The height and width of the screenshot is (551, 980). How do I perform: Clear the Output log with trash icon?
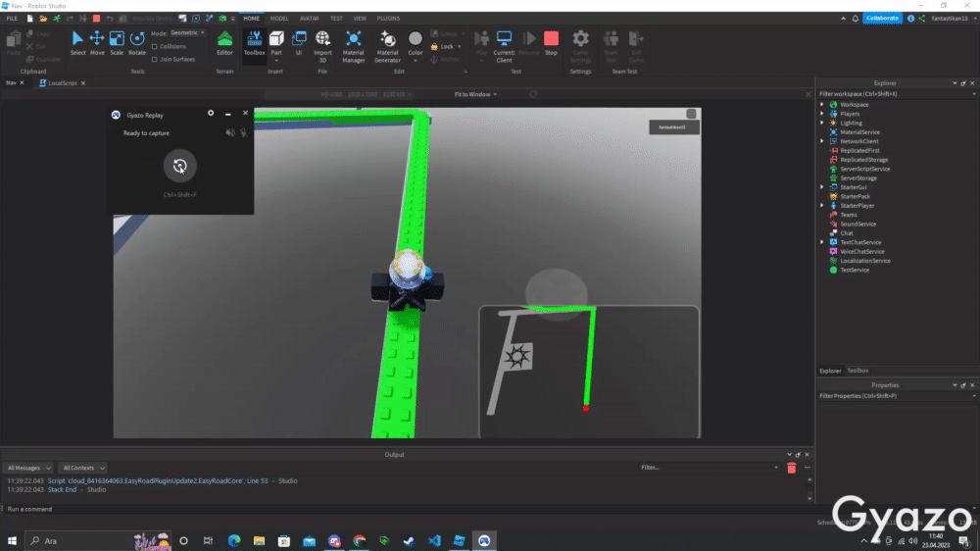(x=791, y=468)
